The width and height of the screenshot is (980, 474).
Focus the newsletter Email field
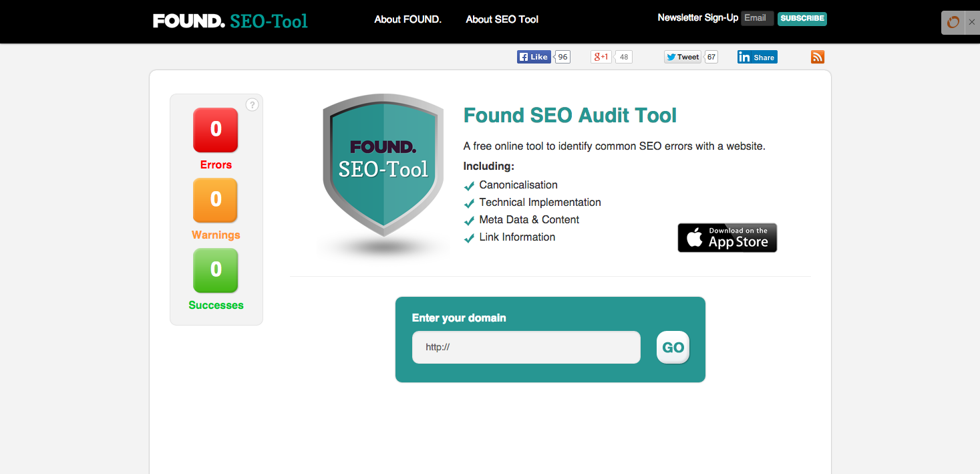click(758, 18)
